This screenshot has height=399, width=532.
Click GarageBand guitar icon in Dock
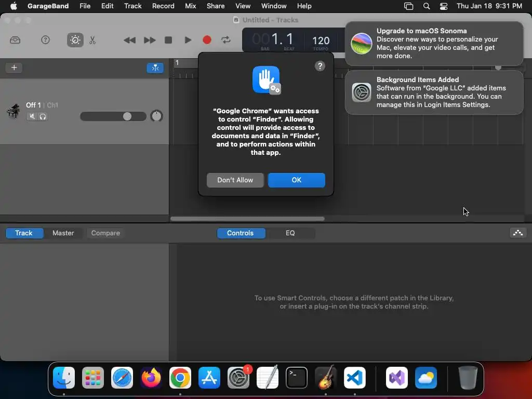326,377
